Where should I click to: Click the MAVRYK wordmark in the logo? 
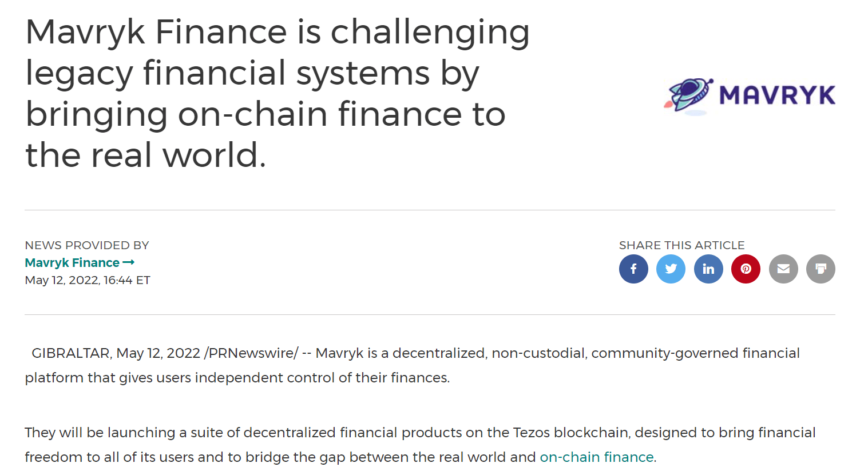click(x=777, y=95)
